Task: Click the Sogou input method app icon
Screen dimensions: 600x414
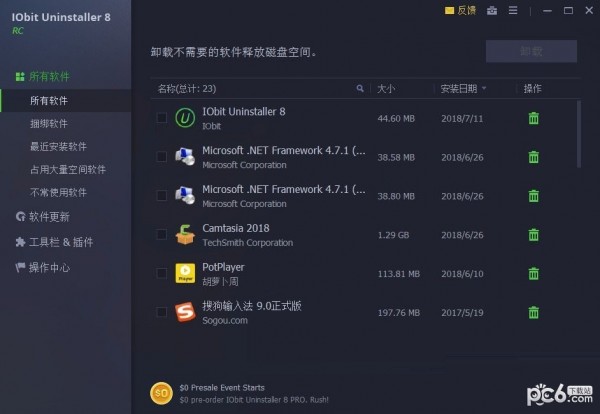Action: pyautogui.click(x=185, y=312)
